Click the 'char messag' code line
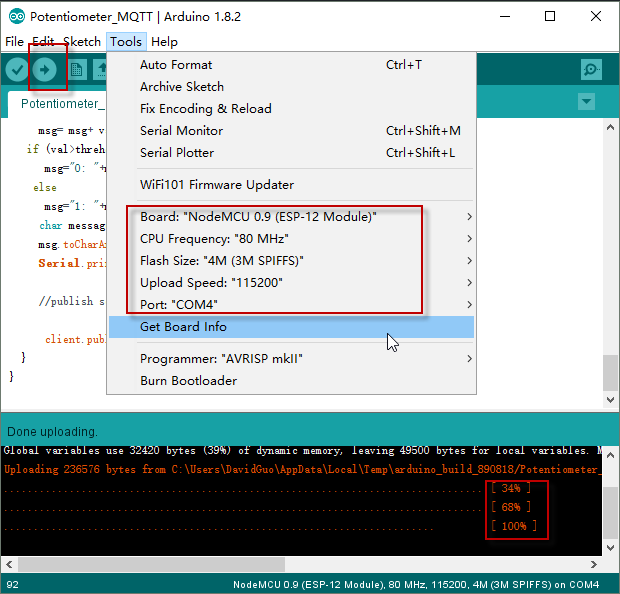Image resolution: width=620 pixels, height=594 pixels. coord(72,225)
